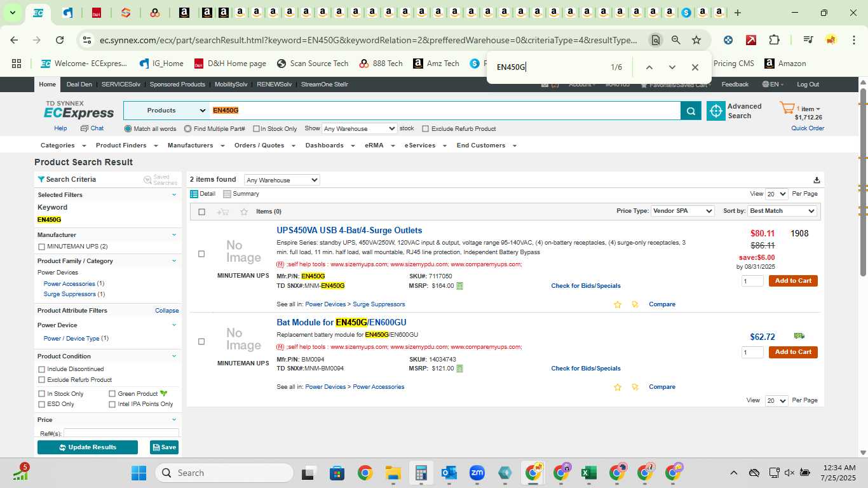
Task: Go to next find-in-page match
Action: pyautogui.click(x=672, y=67)
